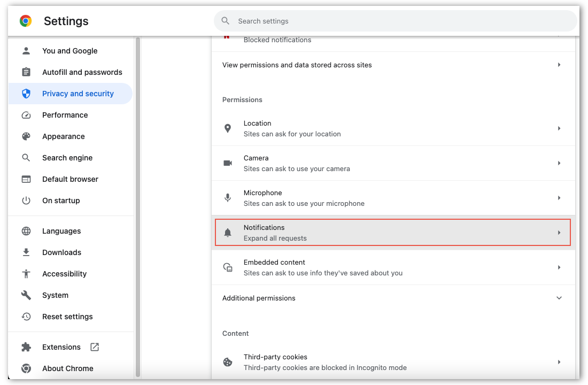Click the Camera icon in Permissions

point(228,163)
